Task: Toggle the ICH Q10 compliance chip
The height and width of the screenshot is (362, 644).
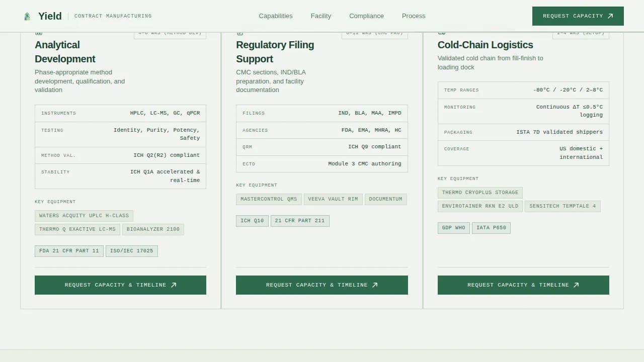Action: pyautogui.click(x=252, y=221)
